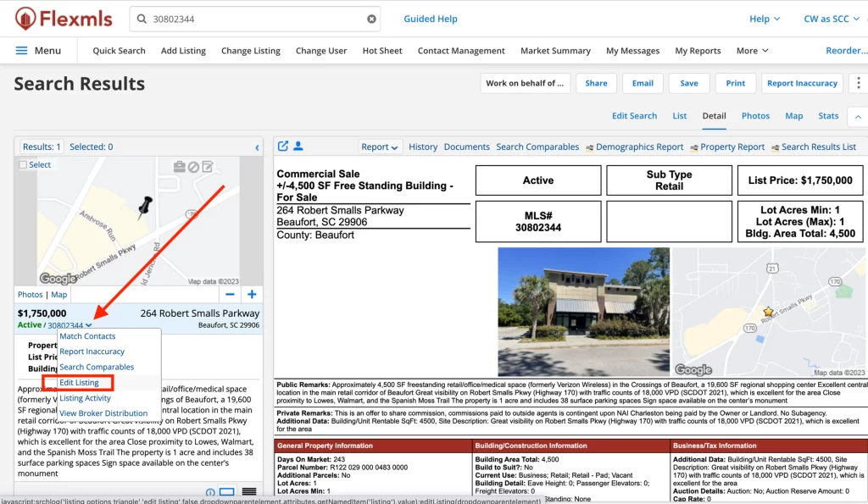Open the More menu dropdown

(753, 50)
